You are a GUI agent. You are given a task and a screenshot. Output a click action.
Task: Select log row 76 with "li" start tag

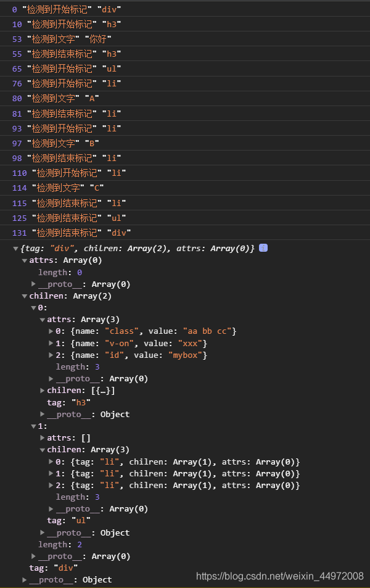coord(185,84)
